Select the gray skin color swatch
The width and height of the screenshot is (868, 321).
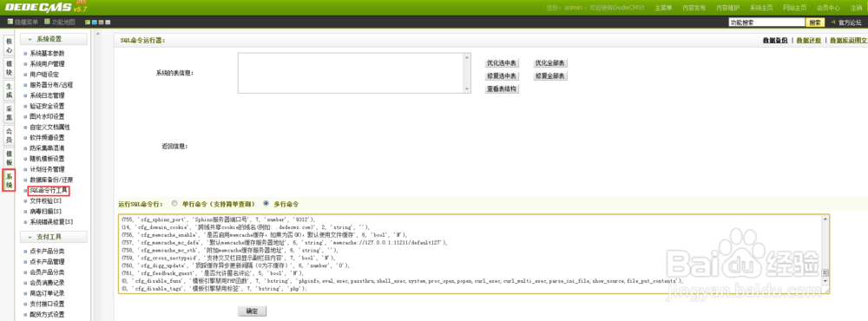(x=108, y=23)
